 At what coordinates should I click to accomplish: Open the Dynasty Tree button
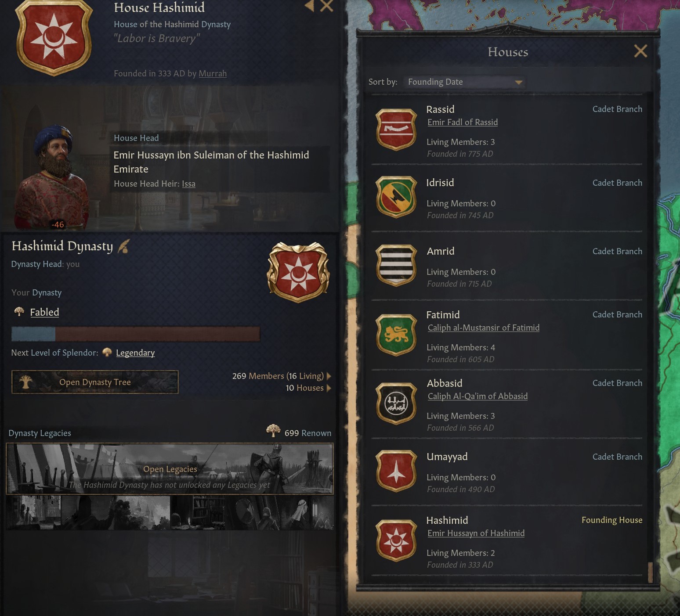95,382
